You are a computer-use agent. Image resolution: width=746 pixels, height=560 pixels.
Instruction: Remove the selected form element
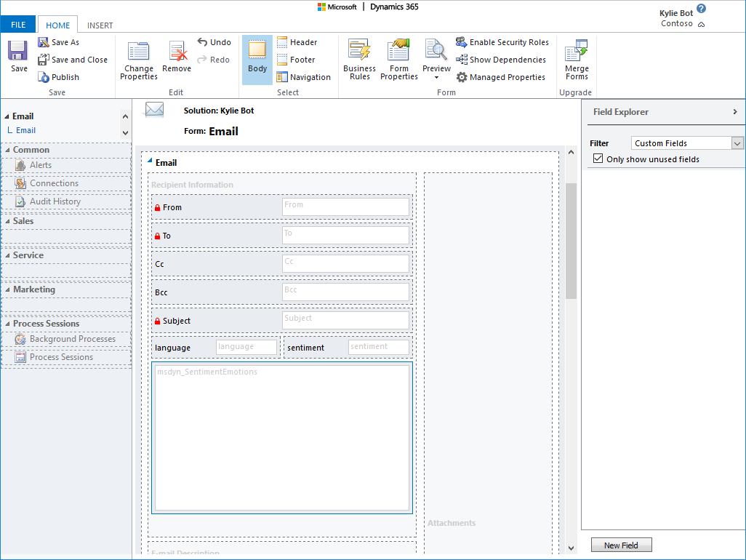(177, 56)
